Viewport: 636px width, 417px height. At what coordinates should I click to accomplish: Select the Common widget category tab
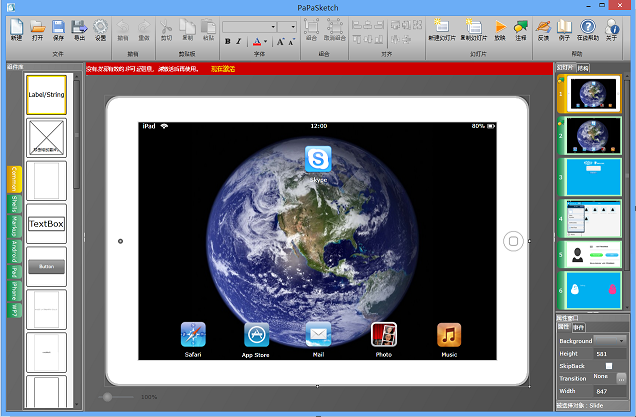(x=14, y=179)
